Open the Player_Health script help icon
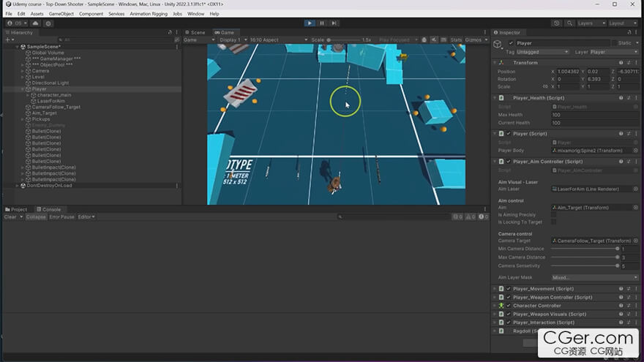The image size is (644, 362). pyautogui.click(x=621, y=98)
